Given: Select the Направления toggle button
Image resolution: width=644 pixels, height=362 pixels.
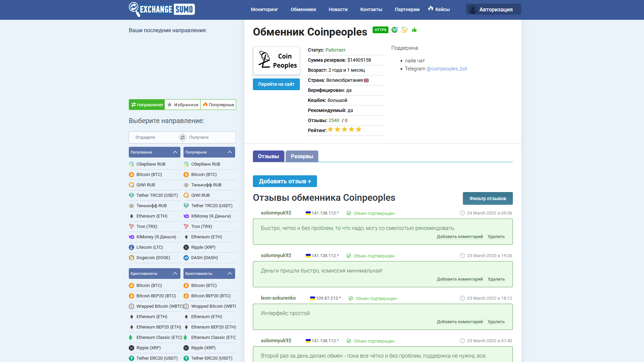Looking at the screenshot, I should click(x=147, y=105).
